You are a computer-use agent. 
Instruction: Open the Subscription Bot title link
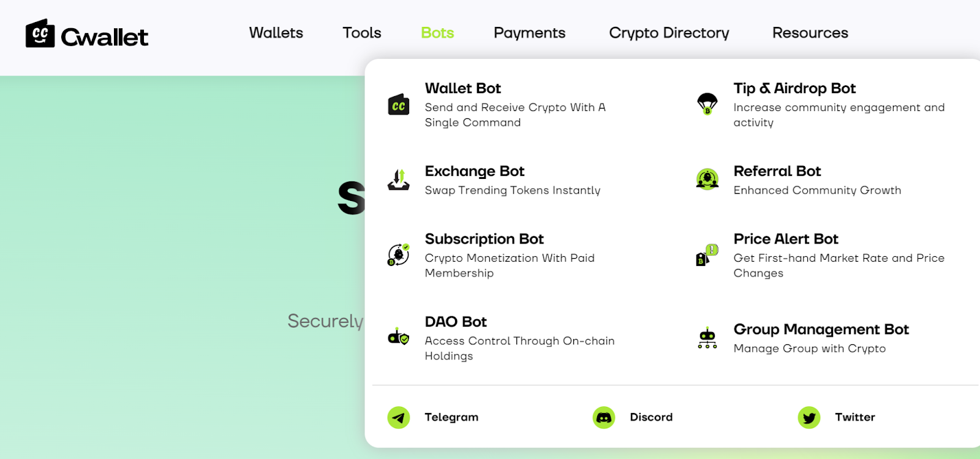484,239
